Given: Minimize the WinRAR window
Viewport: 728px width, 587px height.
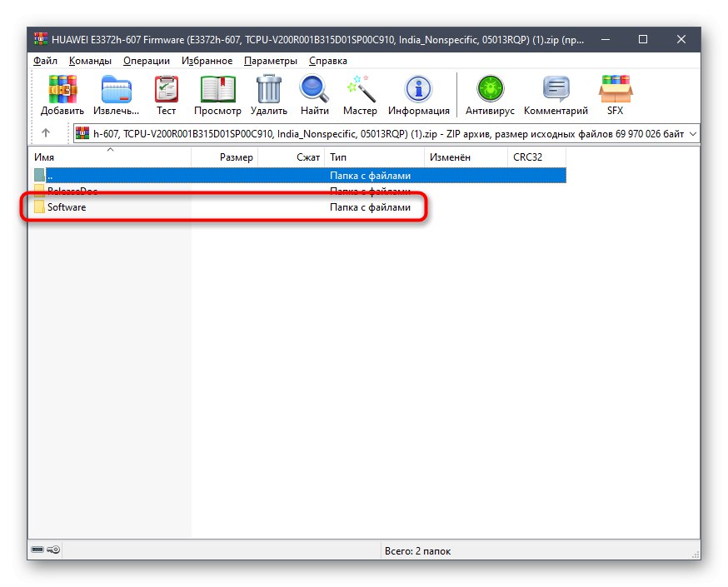Looking at the screenshot, I should 606,39.
